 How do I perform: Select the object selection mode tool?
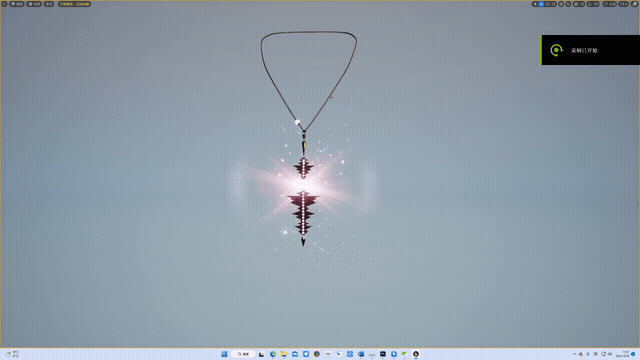(x=535, y=4)
